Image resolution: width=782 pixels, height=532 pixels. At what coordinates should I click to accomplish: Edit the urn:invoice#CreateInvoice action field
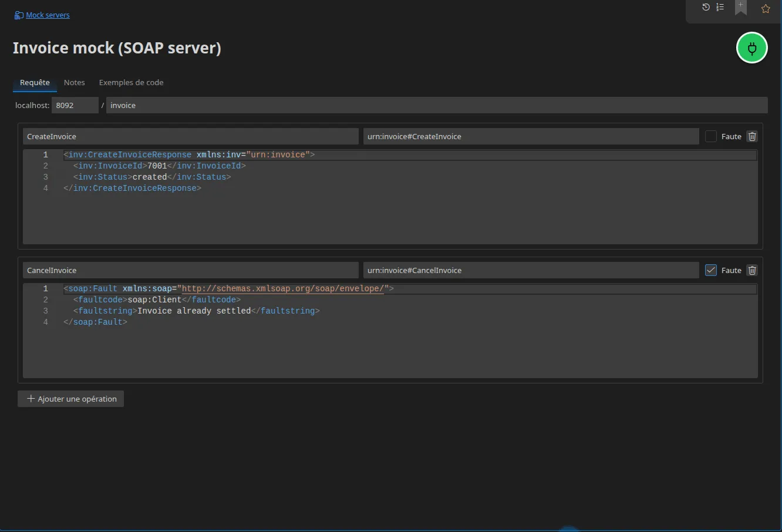coord(531,136)
